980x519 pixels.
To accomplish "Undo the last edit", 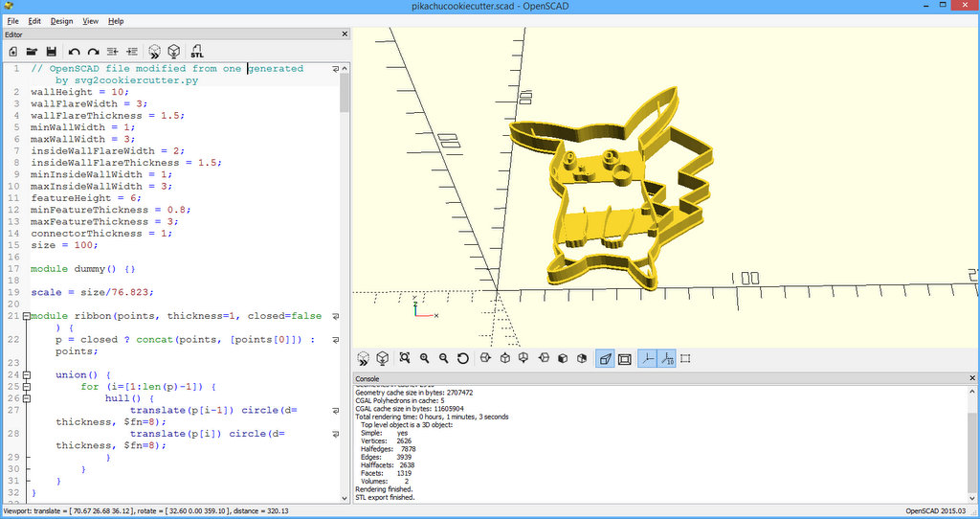I will [x=74, y=52].
